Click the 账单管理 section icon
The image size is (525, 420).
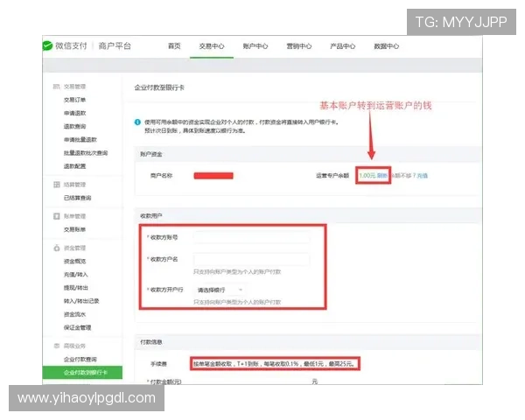click(57, 216)
